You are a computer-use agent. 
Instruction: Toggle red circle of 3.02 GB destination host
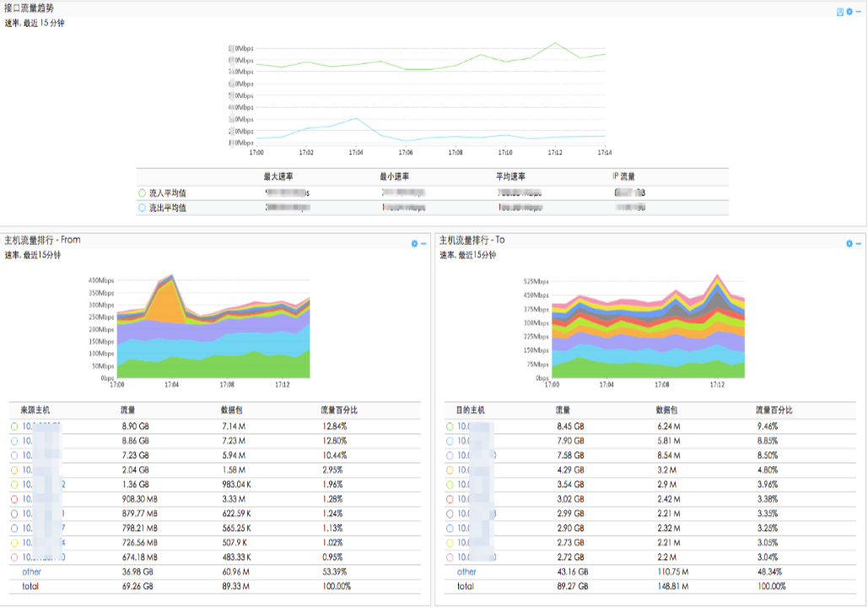pyautogui.click(x=450, y=499)
